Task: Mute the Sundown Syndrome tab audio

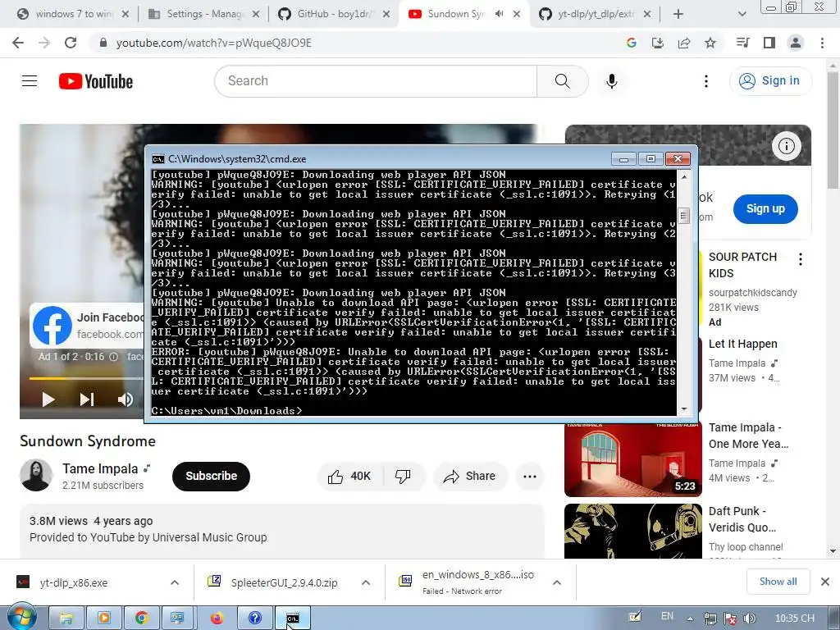Action: click(500, 14)
